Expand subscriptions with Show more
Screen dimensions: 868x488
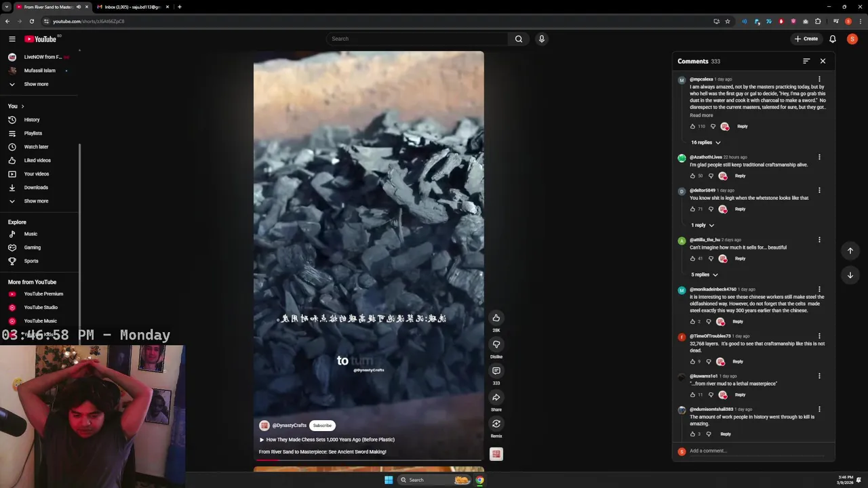pyautogui.click(x=36, y=84)
